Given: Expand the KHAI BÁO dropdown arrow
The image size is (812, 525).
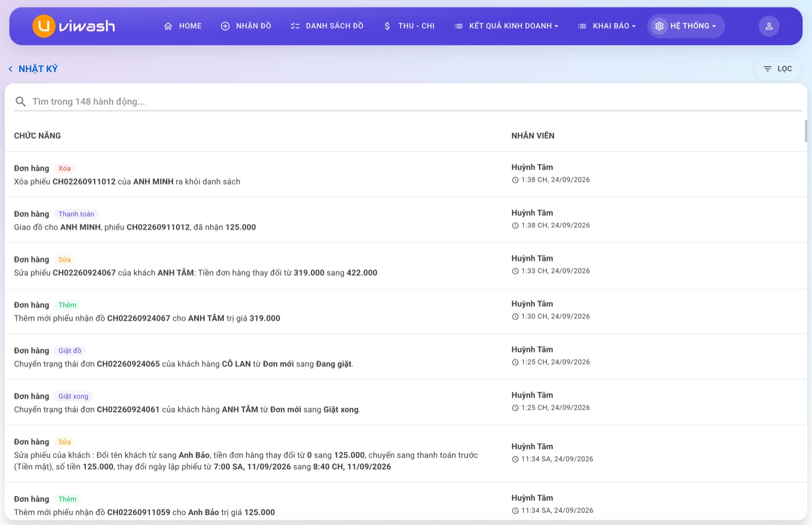Looking at the screenshot, I should tap(633, 26).
